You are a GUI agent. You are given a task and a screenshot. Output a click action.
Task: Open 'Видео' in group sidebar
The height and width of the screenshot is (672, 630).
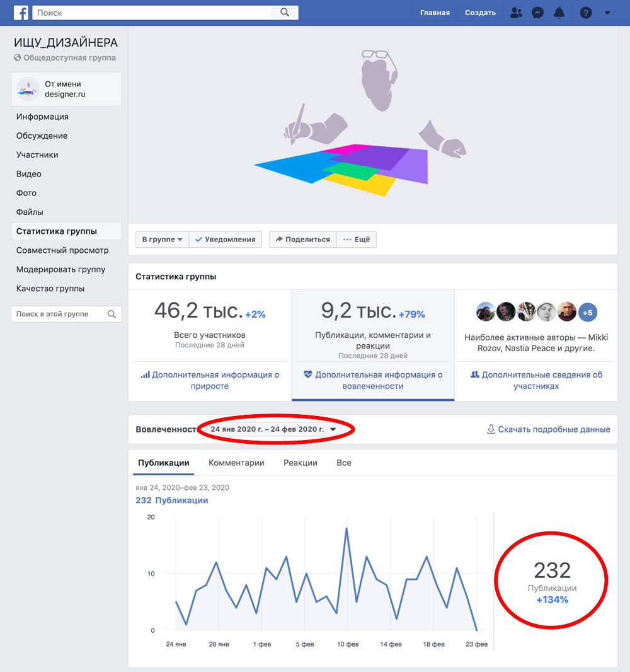[x=29, y=174]
